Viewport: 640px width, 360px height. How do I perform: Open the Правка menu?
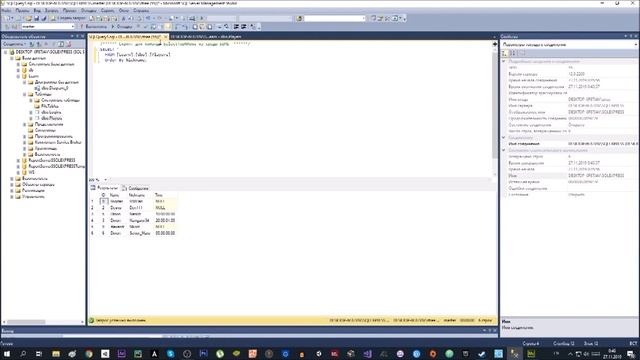coord(22,10)
